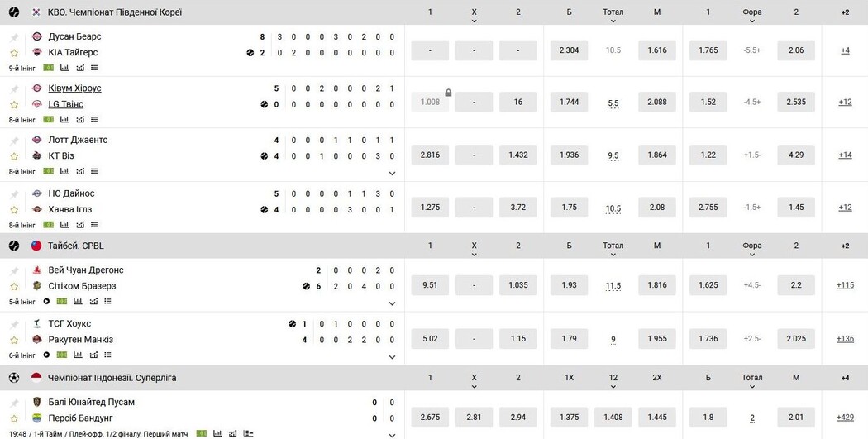868x439 pixels.
Task: Star the Rakuten Monkeys match as favorite
Action: (x=14, y=340)
